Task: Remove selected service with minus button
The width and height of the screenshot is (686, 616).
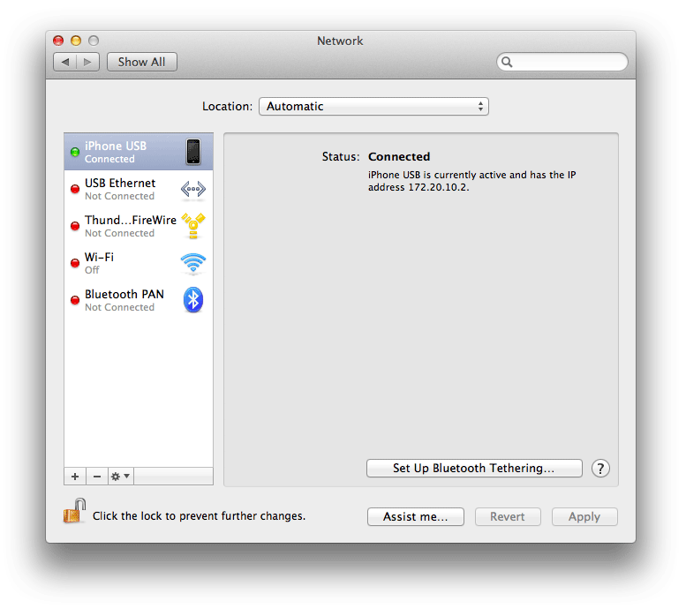Action: [97, 477]
